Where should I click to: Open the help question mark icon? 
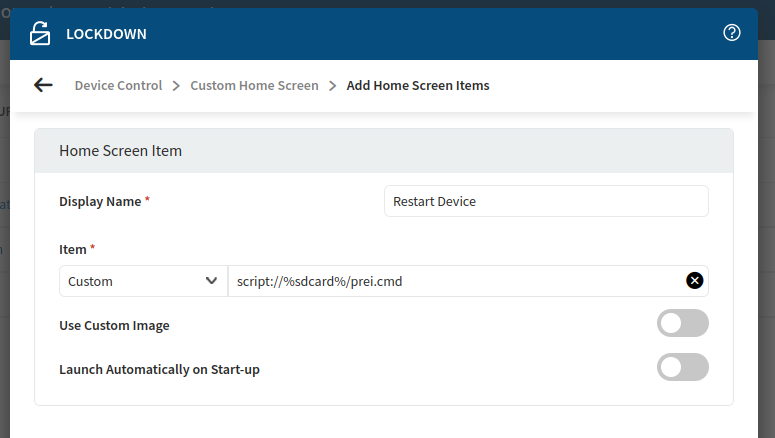point(731,33)
